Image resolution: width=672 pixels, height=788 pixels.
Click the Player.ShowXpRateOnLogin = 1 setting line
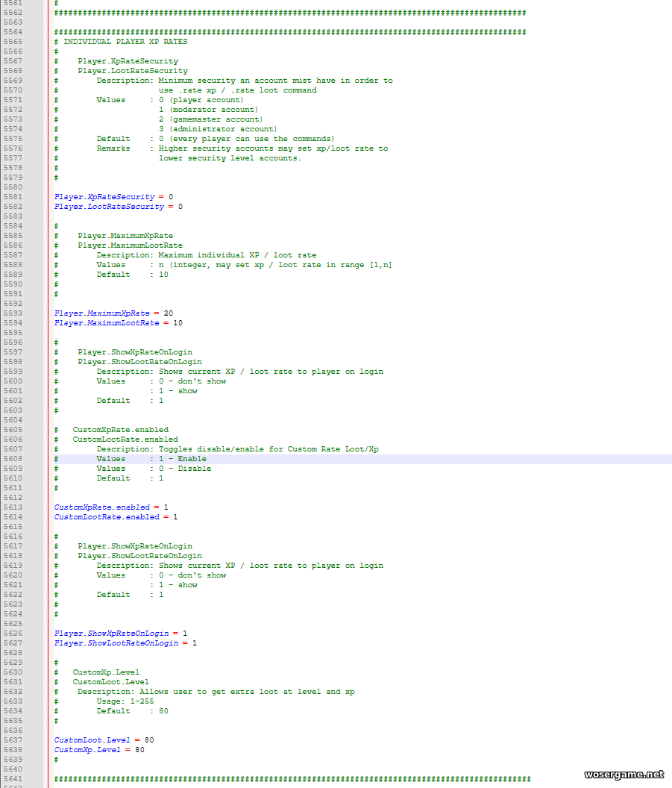pyautogui.click(x=120, y=634)
